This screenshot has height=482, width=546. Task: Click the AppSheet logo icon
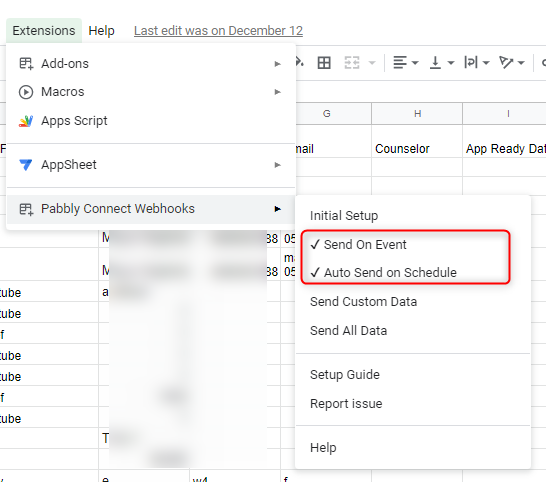[26, 165]
